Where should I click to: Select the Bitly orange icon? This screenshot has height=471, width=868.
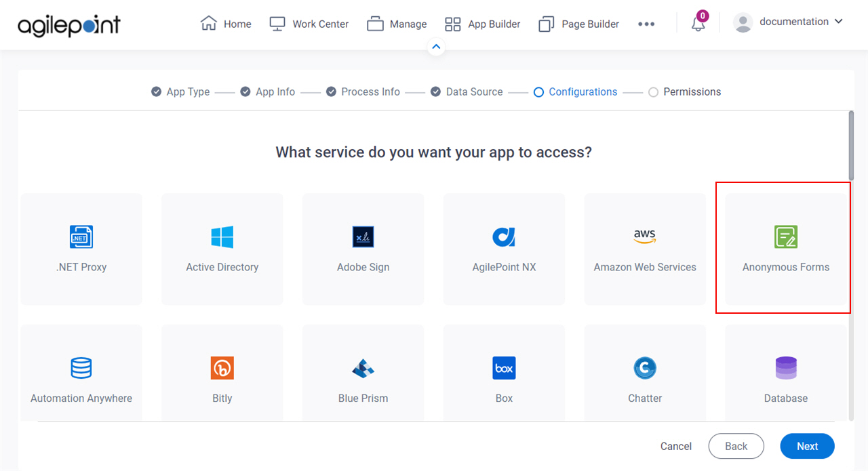pyautogui.click(x=222, y=368)
